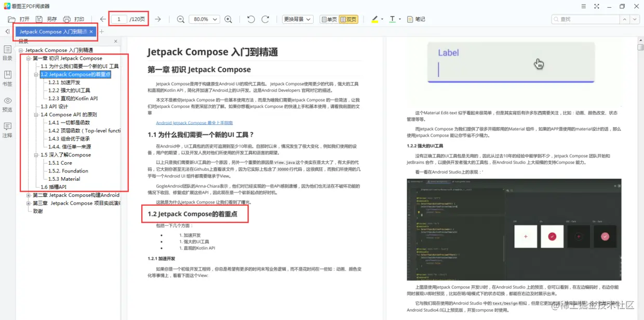Go to previous page with left arrow
The height and width of the screenshot is (320, 644).
click(x=103, y=19)
